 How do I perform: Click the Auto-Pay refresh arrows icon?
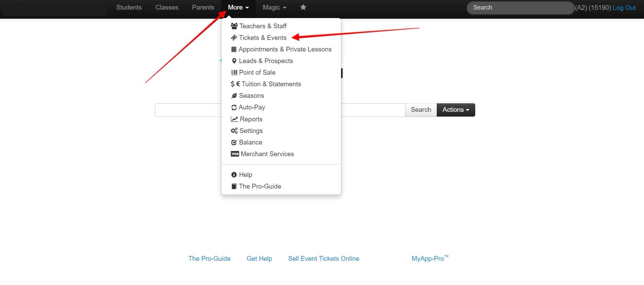point(234,107)
